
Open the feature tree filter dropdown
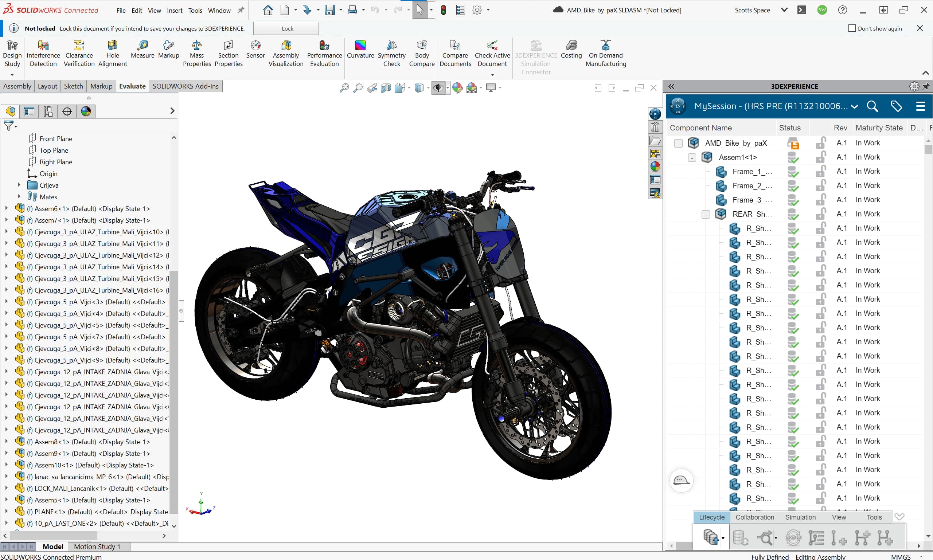coord(16,126)
